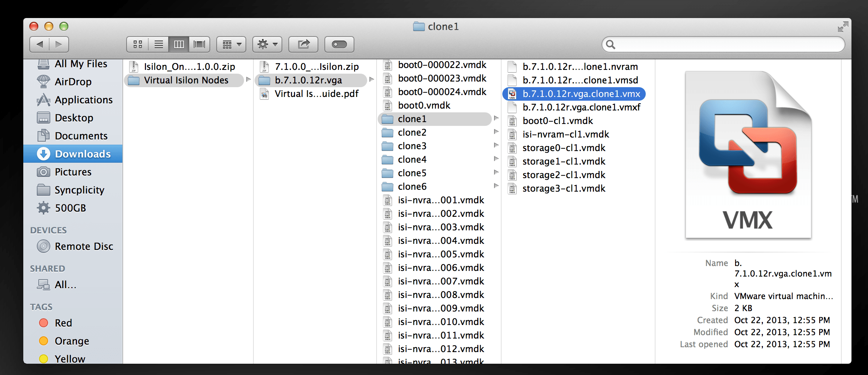Switch to Cover Flow view
This screenshot has width=868, height=375.
click(x=199, y=44)
